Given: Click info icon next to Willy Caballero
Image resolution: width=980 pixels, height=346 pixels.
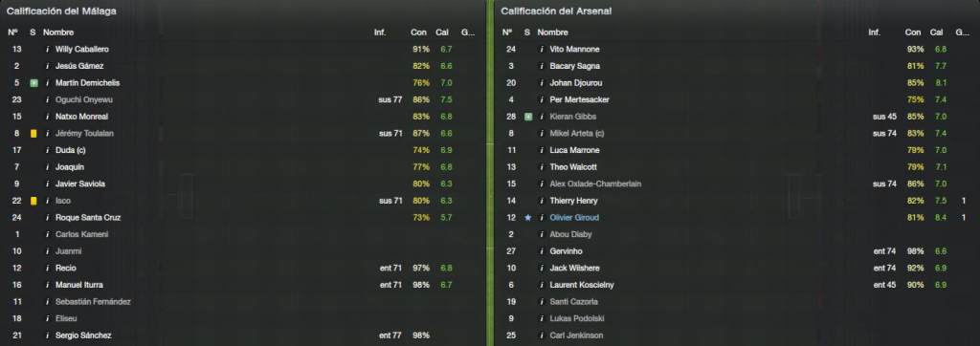Looking at the screenshot, I should click(47, 50).
